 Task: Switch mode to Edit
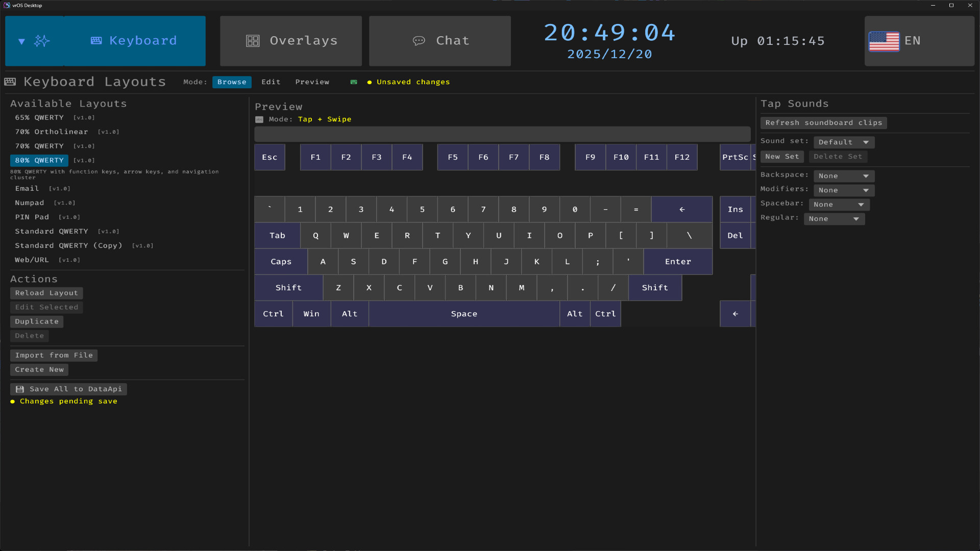(x=271, y=82)
